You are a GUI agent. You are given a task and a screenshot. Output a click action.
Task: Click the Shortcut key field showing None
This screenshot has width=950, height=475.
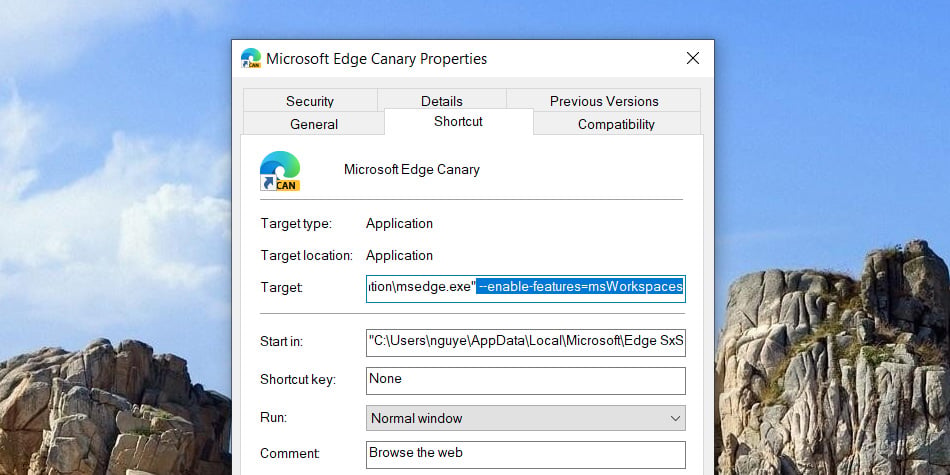(x=525, y=380)
